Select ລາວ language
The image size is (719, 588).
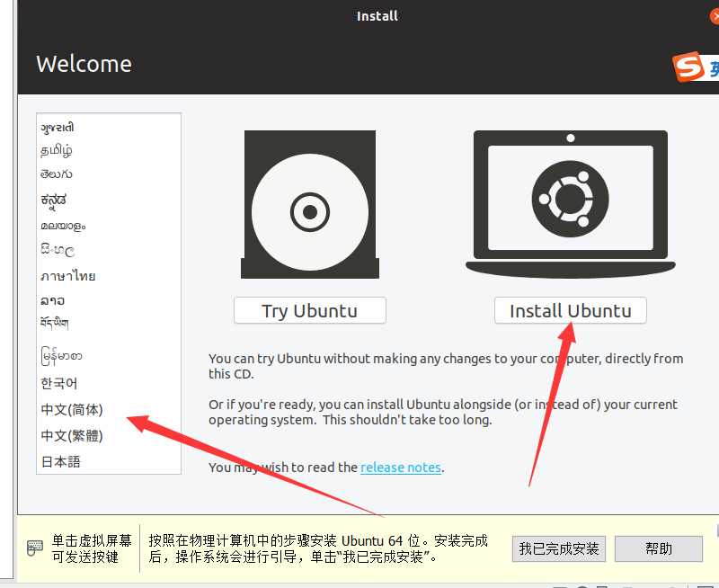click(x=52, y=301)
